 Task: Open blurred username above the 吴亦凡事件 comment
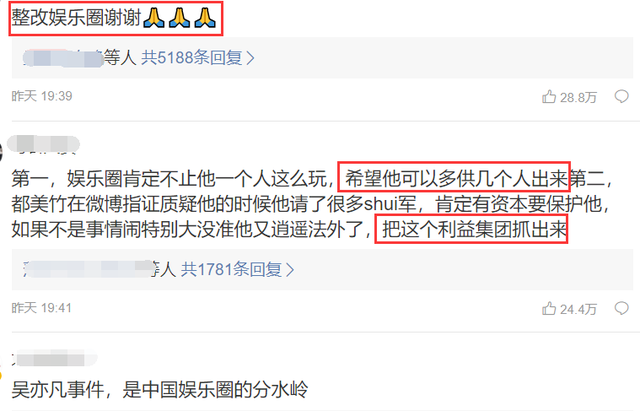54,358
